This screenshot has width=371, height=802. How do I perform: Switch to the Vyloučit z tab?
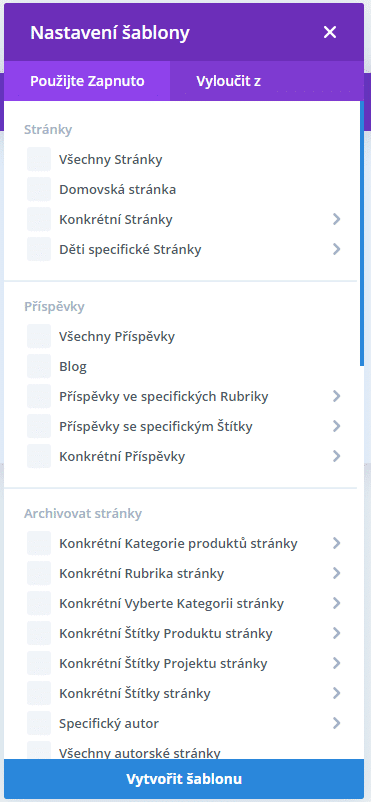point(229,81)
